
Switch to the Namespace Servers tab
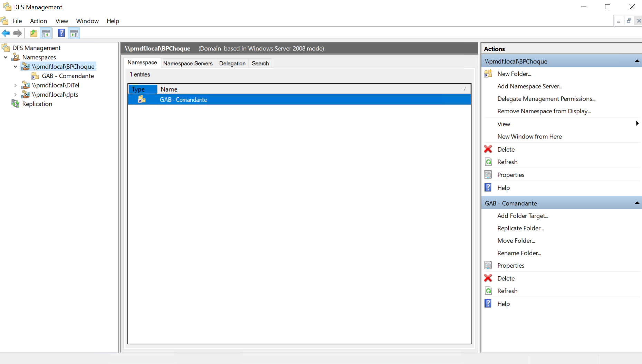click(188, 63)
